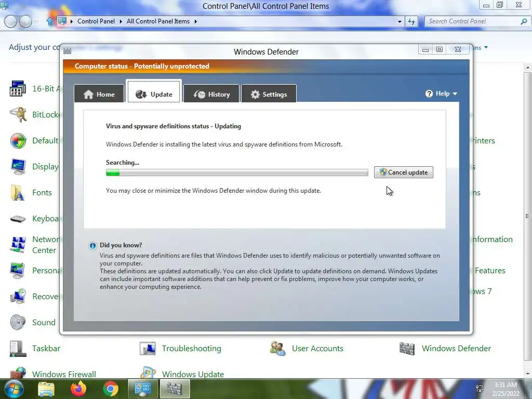532x399 pixels.
Task: Launch Firefox from the taskbar
Action: coord(78,389)
